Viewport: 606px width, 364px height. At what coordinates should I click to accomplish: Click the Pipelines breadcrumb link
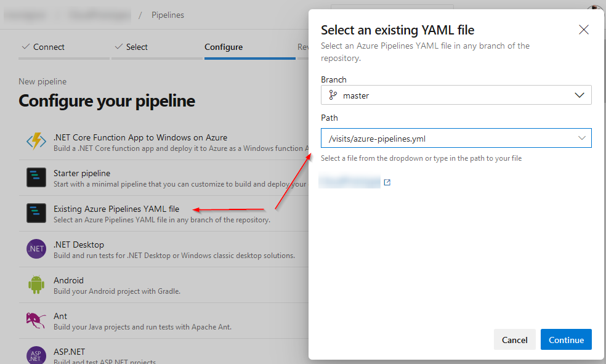[168, 15]
